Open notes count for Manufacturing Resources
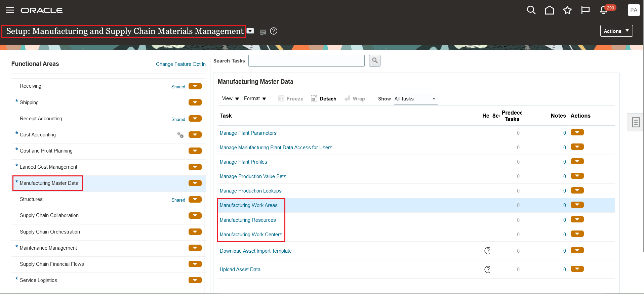The width and height of the screenshot is (644, 294). tap(565, 220)
